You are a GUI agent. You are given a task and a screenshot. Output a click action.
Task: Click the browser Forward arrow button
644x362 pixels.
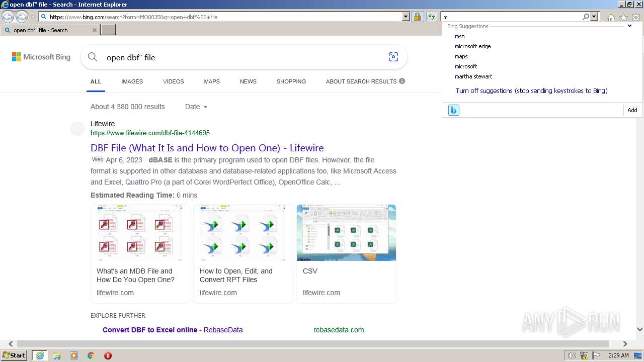22,17
